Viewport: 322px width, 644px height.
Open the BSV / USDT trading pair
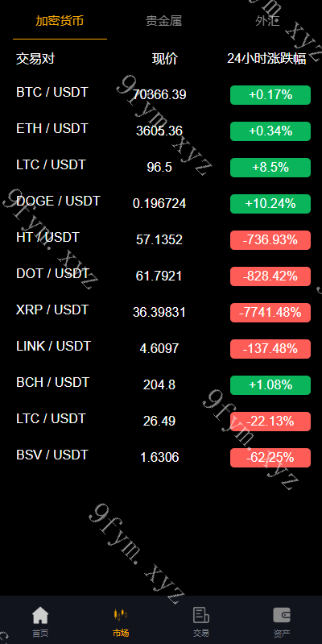[161, 458]
